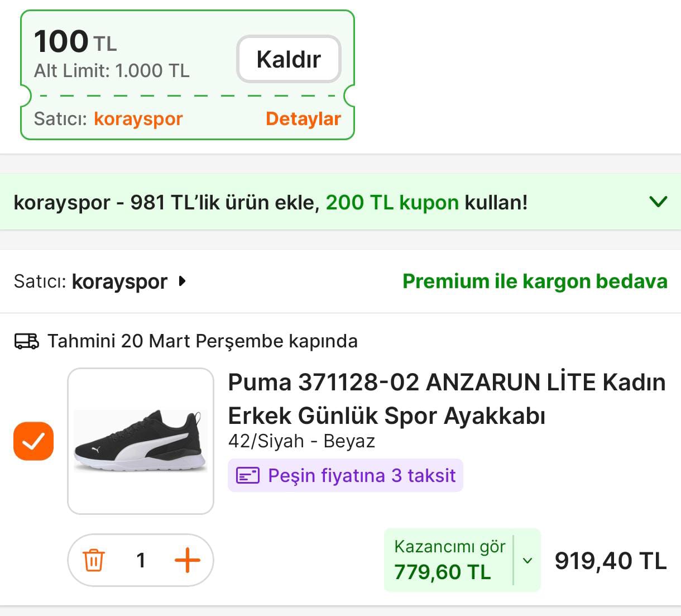681x616 pixels.
Task: Tap the 919,40 TL price
Action: tap(610, 561)
